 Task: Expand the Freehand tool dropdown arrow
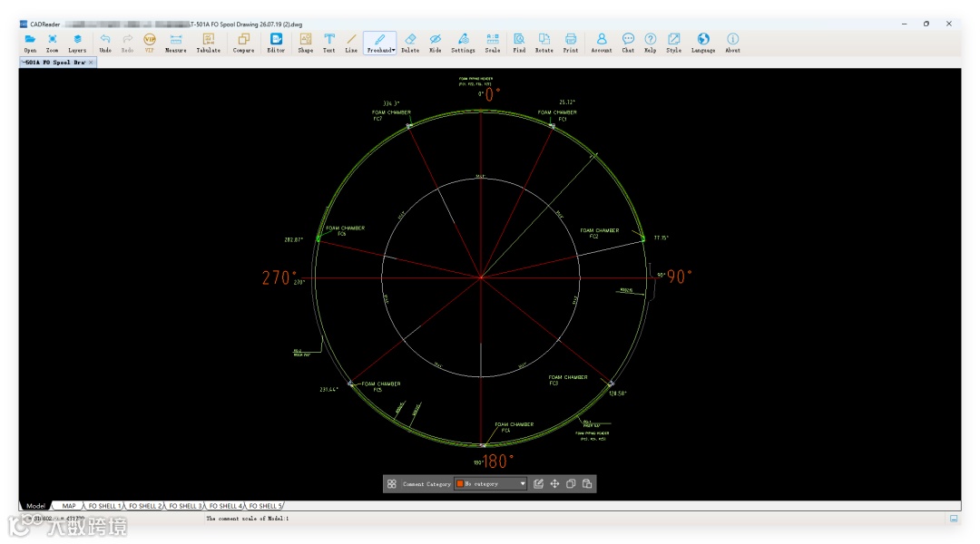[394, 51]
